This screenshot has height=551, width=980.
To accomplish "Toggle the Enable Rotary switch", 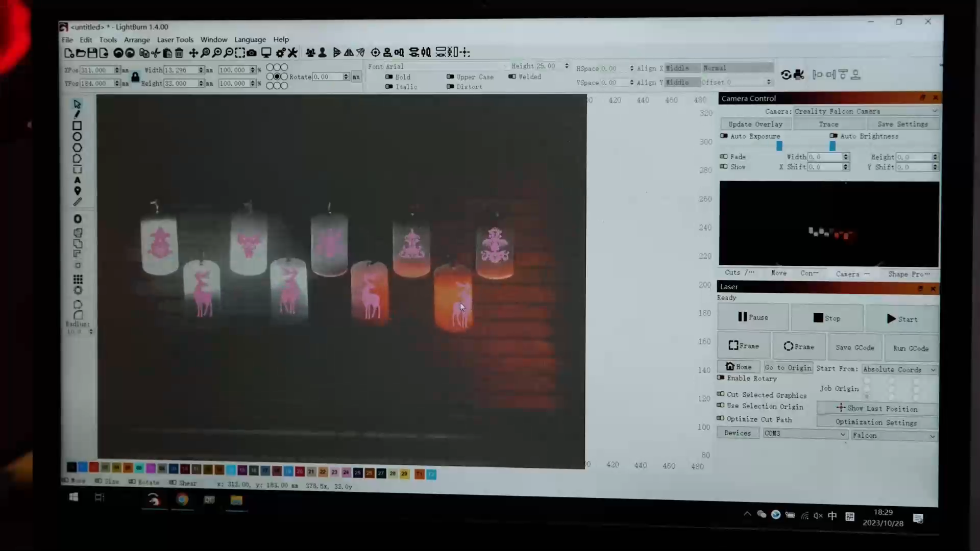I will pos(721,378).
